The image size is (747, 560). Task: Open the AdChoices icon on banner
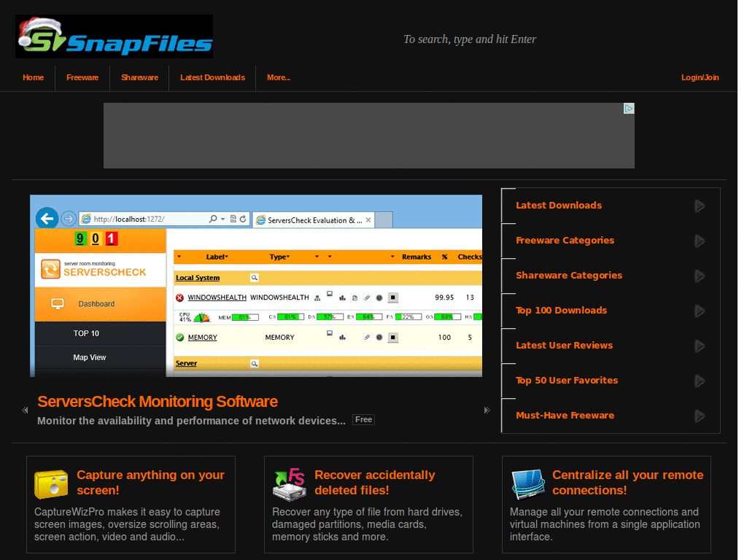(x=629, y=109)
